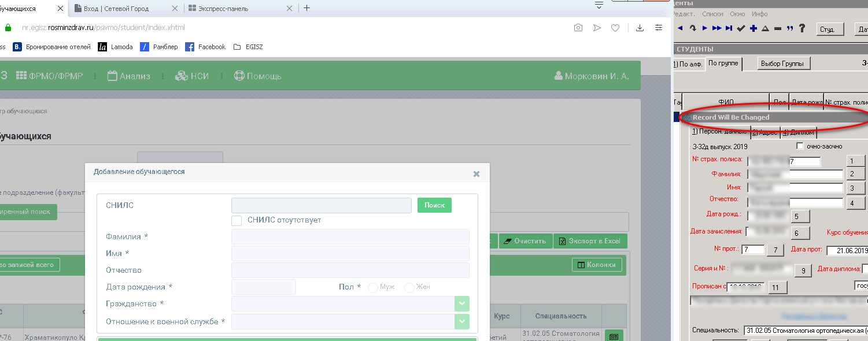Screen dimensions: 868x341
Task: Open the Специальность combo box
Action: pos(804,330)
